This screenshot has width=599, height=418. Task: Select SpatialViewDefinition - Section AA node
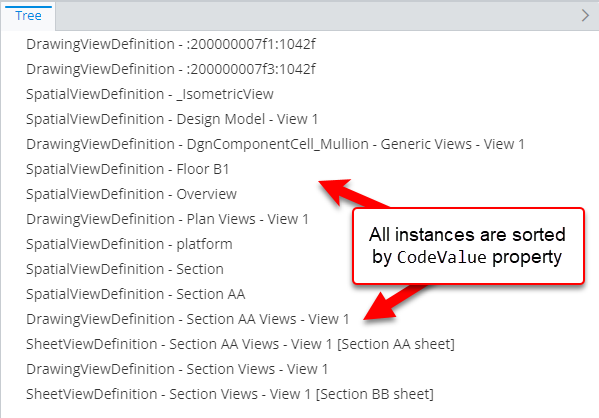[136, 294]
